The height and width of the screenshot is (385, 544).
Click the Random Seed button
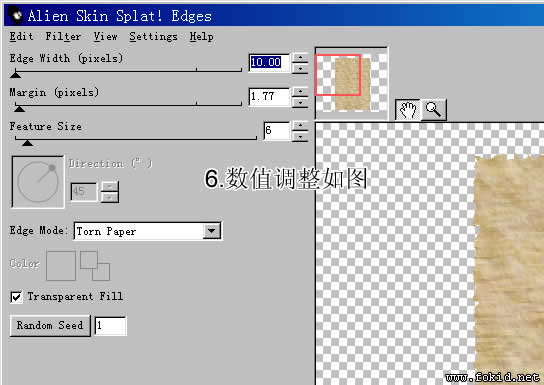[50, 325]
